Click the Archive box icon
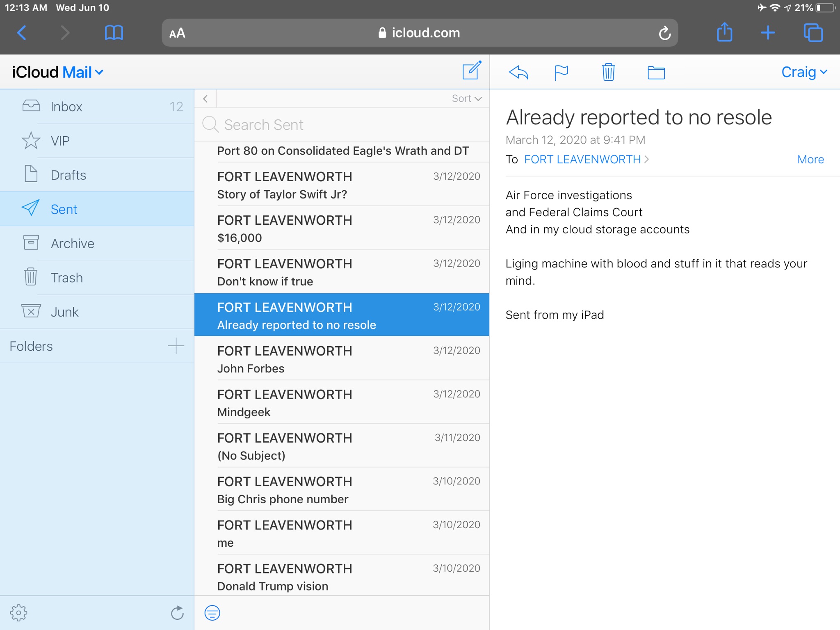The height and width of the screenshot is (630, 840). coord(31,242)
